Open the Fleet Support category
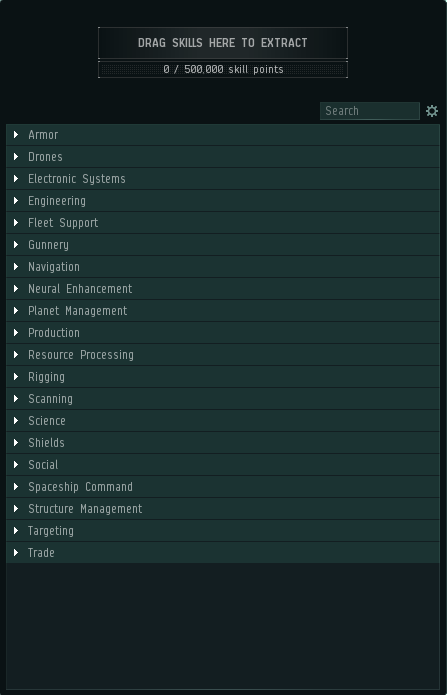Image resolution: width=447 pixels, height=695 pixels. 223,223
